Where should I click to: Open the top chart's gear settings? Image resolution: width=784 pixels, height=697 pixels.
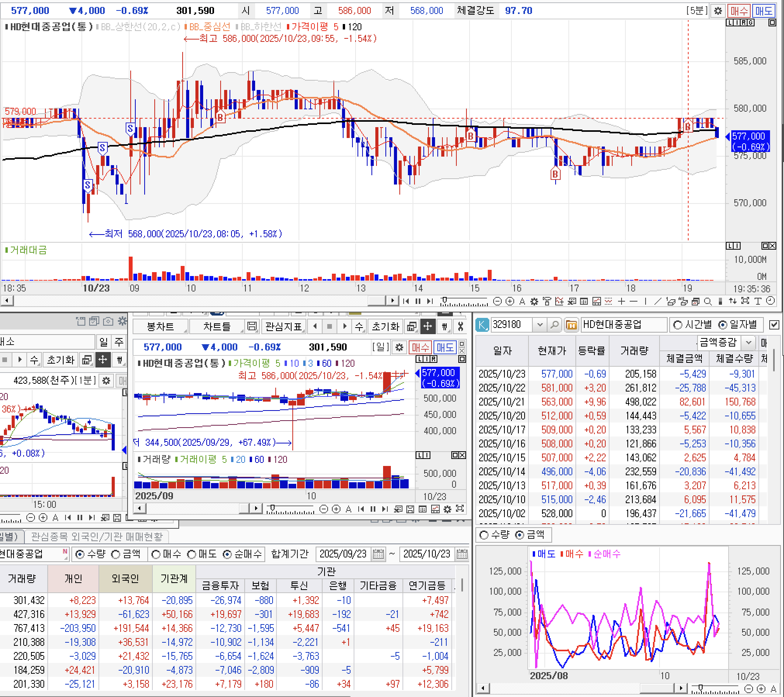[718, 11]
